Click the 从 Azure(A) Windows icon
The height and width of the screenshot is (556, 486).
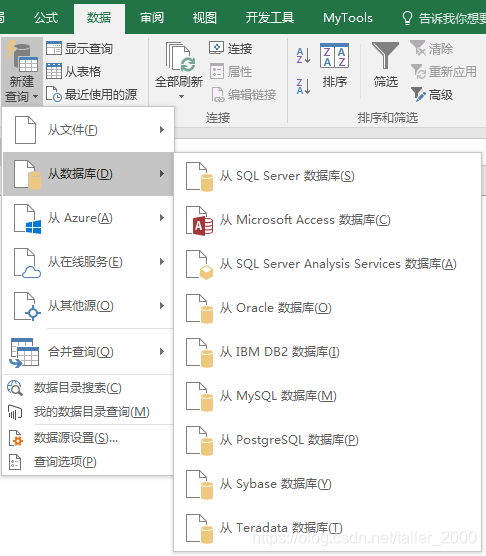click(x=33, y=227)
